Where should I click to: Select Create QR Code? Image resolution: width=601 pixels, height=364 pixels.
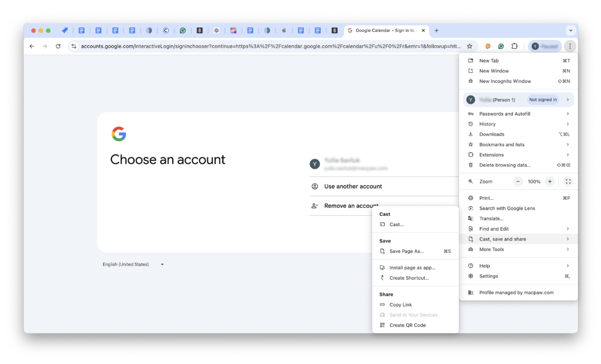(415, 326)
